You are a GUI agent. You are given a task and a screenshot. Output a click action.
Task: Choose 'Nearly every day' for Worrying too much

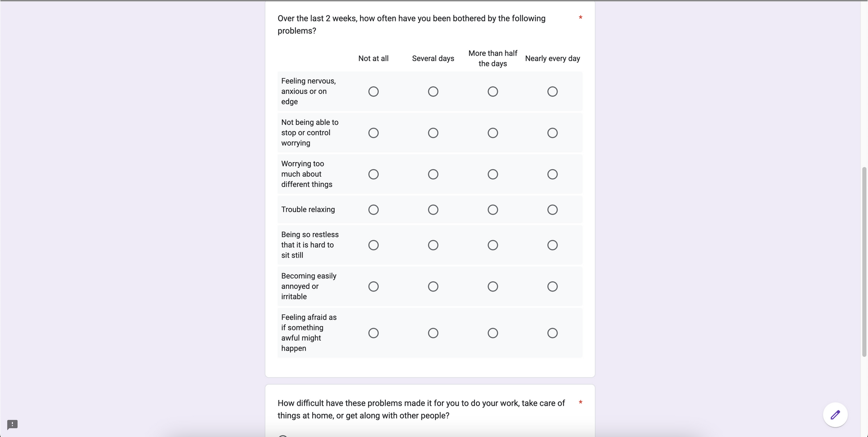click(552, 174)
